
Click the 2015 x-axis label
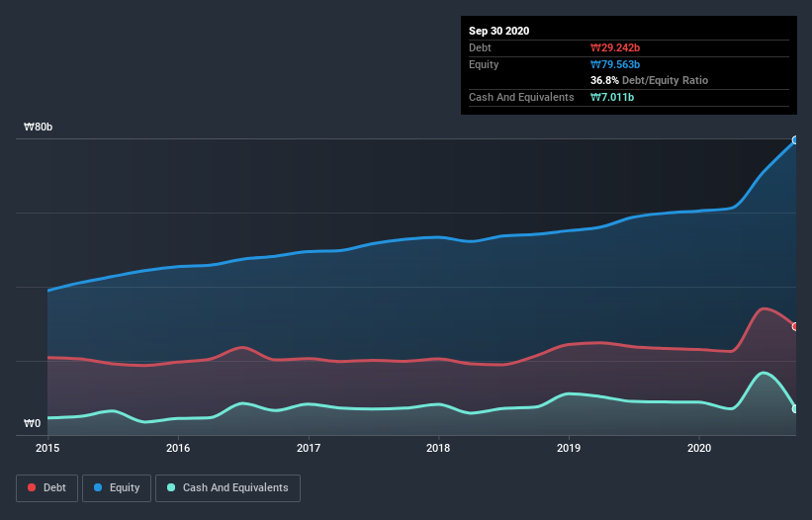coord(47,448)
